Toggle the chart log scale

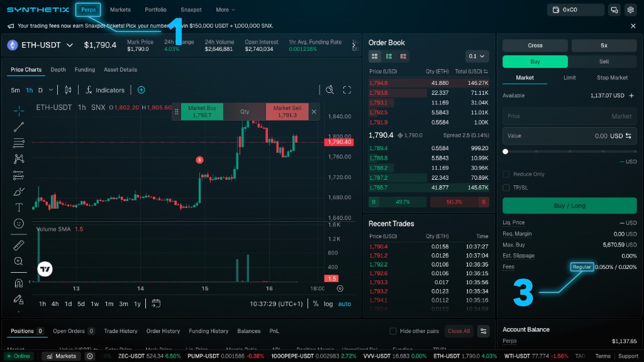[328, 304]
